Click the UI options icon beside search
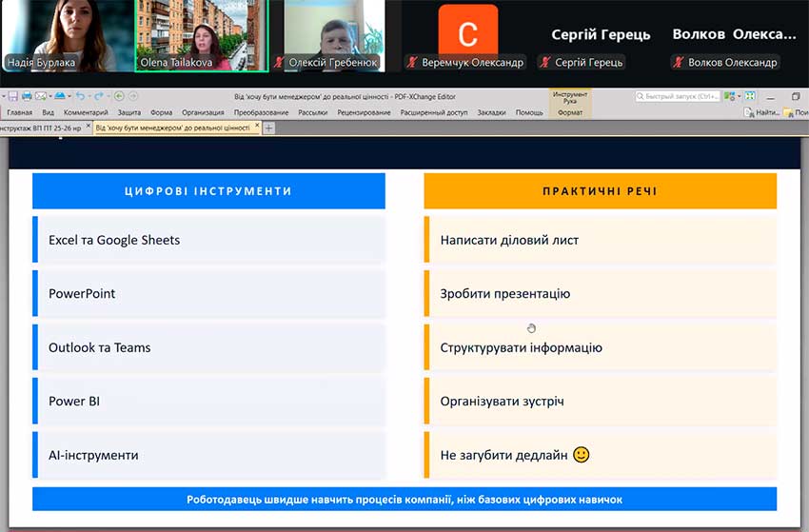Viewport: 809px width, 532px height. (728, 96)
